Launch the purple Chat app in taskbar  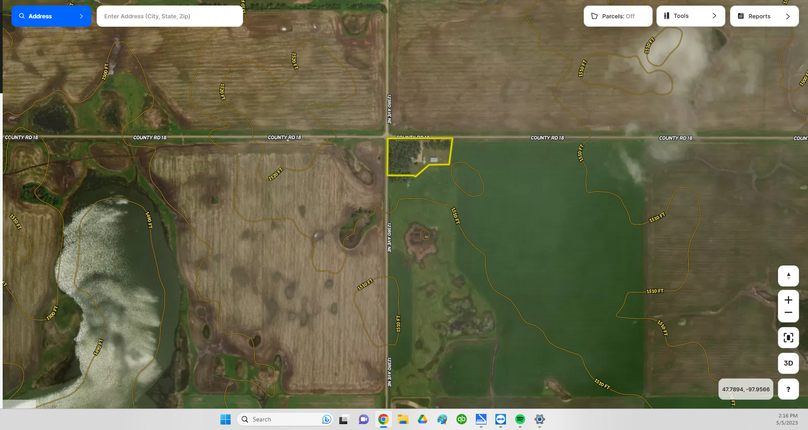point(363,419)
